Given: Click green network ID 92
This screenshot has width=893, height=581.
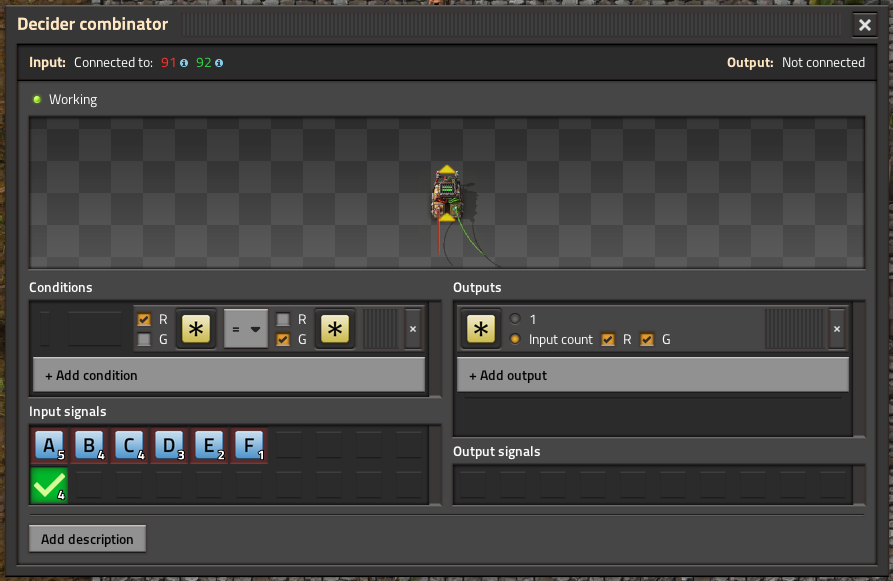Looking at the screenshot, I should click(x=203, y=63).
